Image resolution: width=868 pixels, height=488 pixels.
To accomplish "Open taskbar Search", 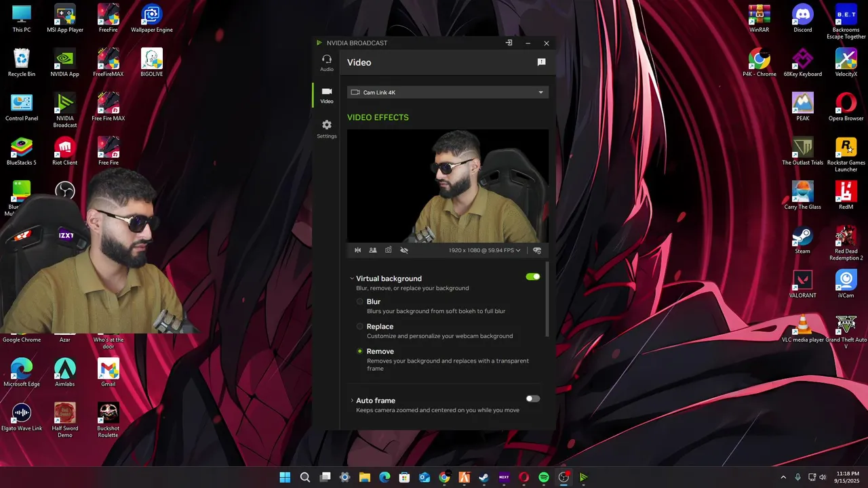I will tap(305, 477).
